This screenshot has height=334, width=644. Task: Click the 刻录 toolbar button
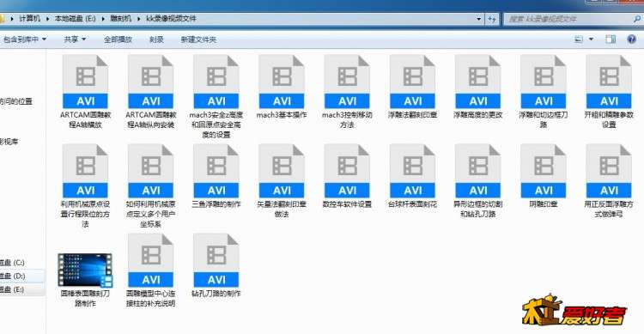(156, 39)
